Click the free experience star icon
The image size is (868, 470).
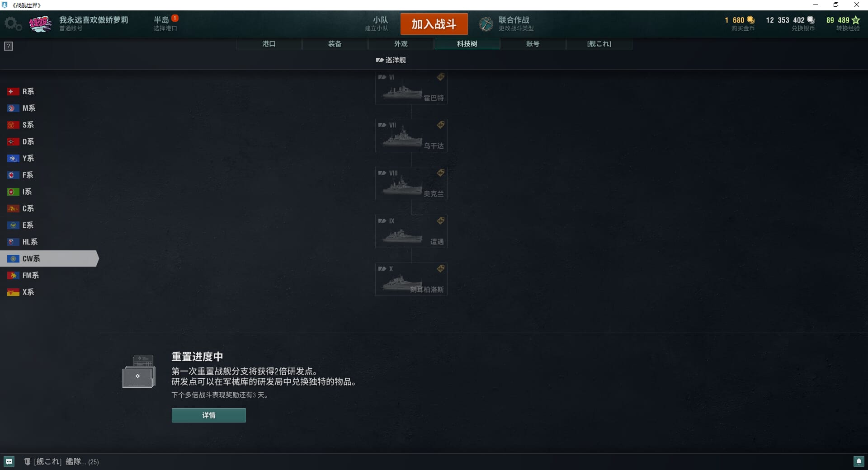pyautogui.click(x=856, y=20)
